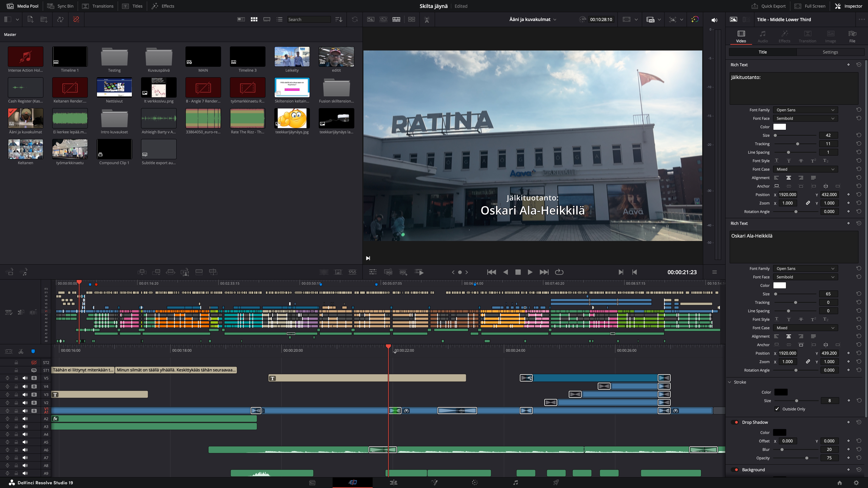Select the teekkarijäynäys.jpg thumbnail
Image resolution: width=868 pixels, height=488 pixels.
tap(292, 118)
